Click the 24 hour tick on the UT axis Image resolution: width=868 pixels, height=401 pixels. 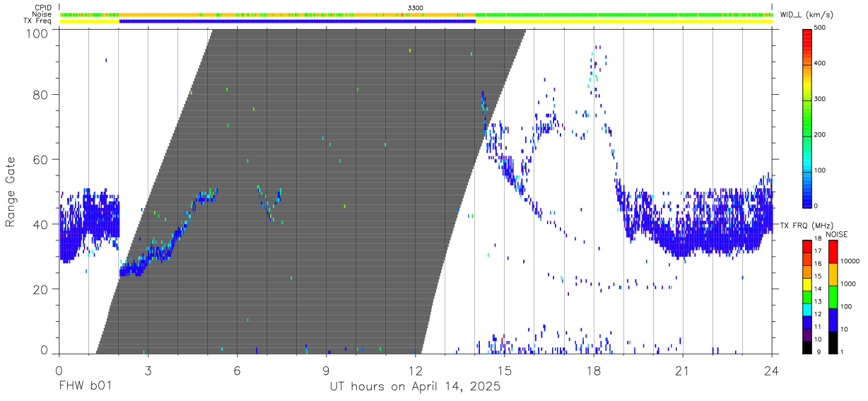(772, 370)
